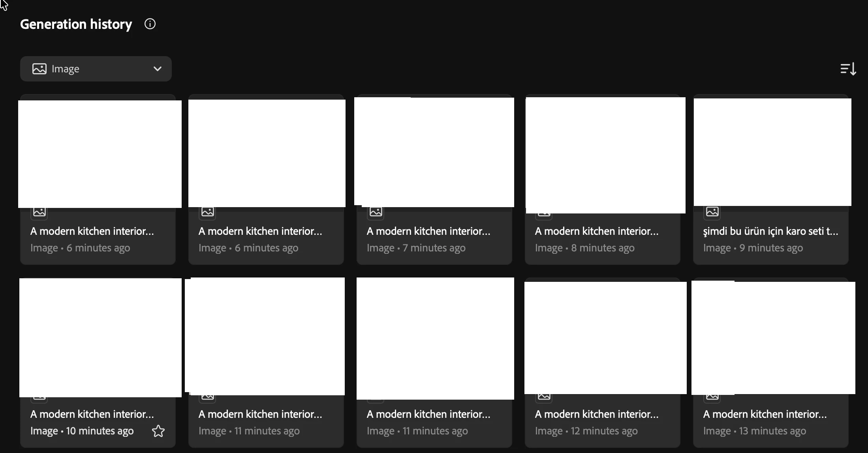Favorite the 10 minutes ago generation with star

click(158, 431)
